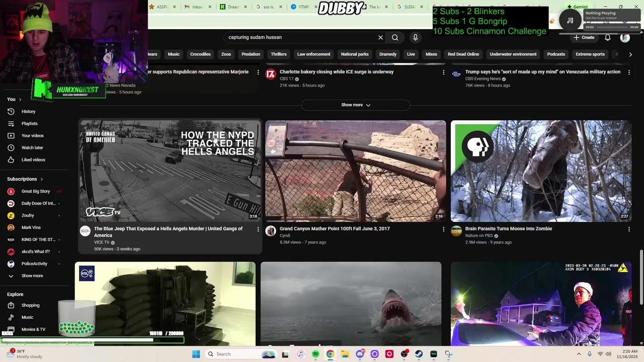The image size is (644, 362).
Task: Select the Predation filter chip
Action: coord(251,54)
